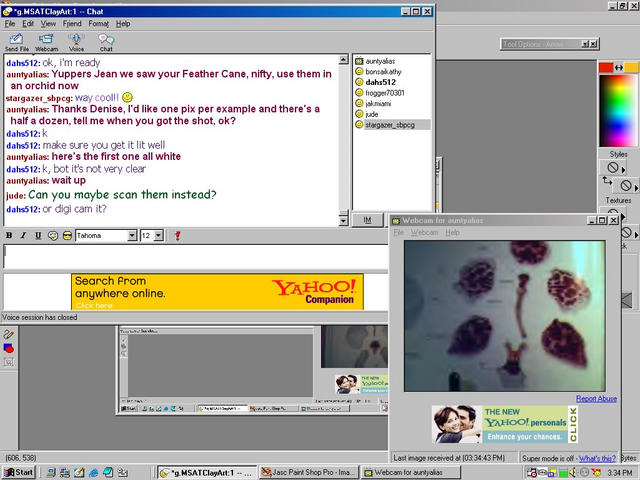Viewport: 640px width, 480px height.
Task: Select the red foreground color swatch
Action: (x=606, y=67)
